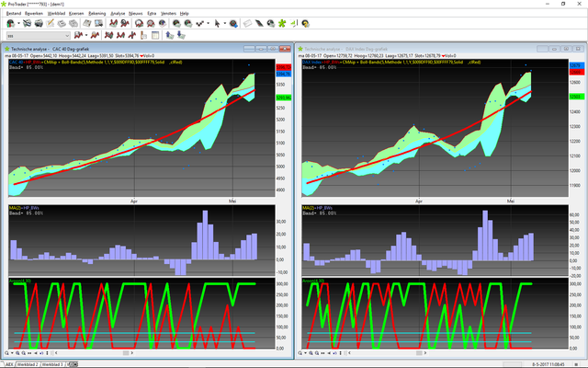Expand the dropdown beside the pointer tool
The height and width of the screenshot is (368, 588).
225,24
